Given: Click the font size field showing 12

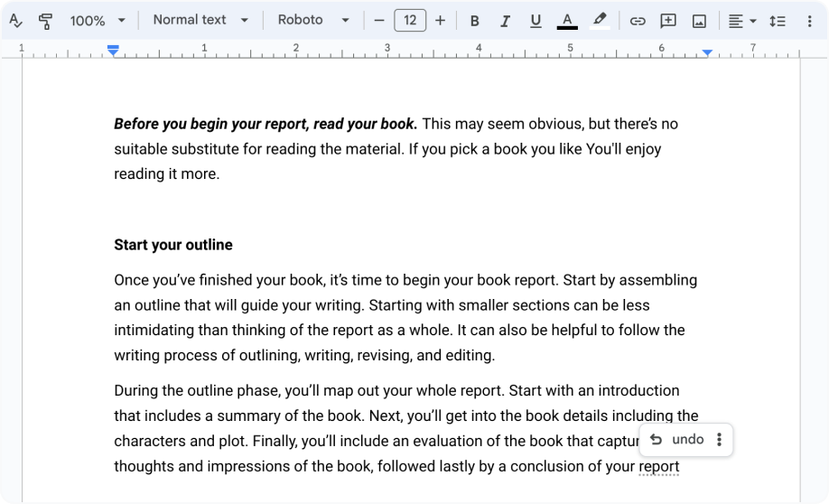Looking at the screenshot, I should pos(410,21).
